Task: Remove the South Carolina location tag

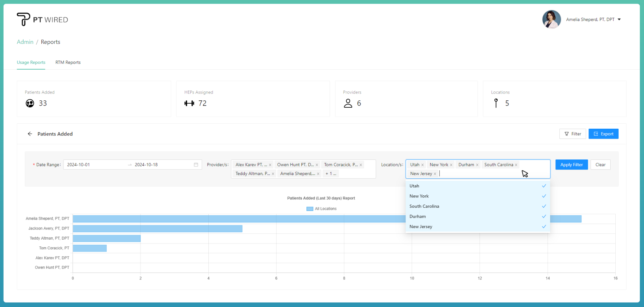Action: click(516, 165)
